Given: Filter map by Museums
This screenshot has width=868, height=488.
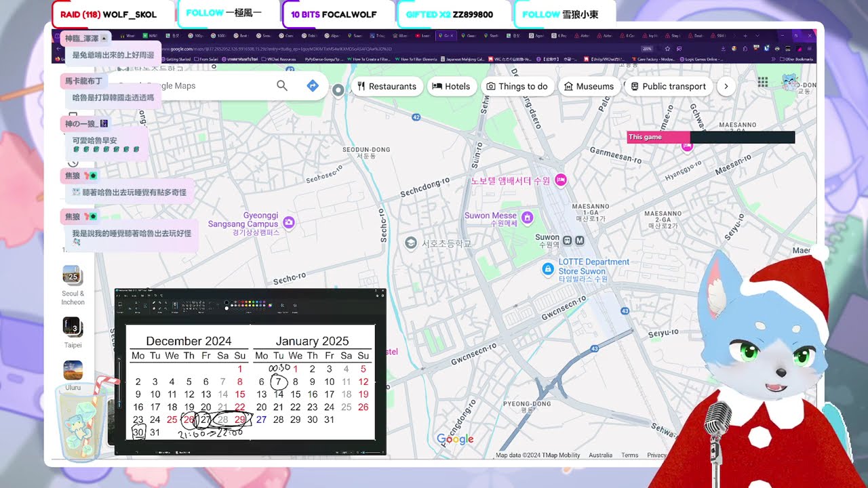Looking at the screenshot, I should pos(589,86).
